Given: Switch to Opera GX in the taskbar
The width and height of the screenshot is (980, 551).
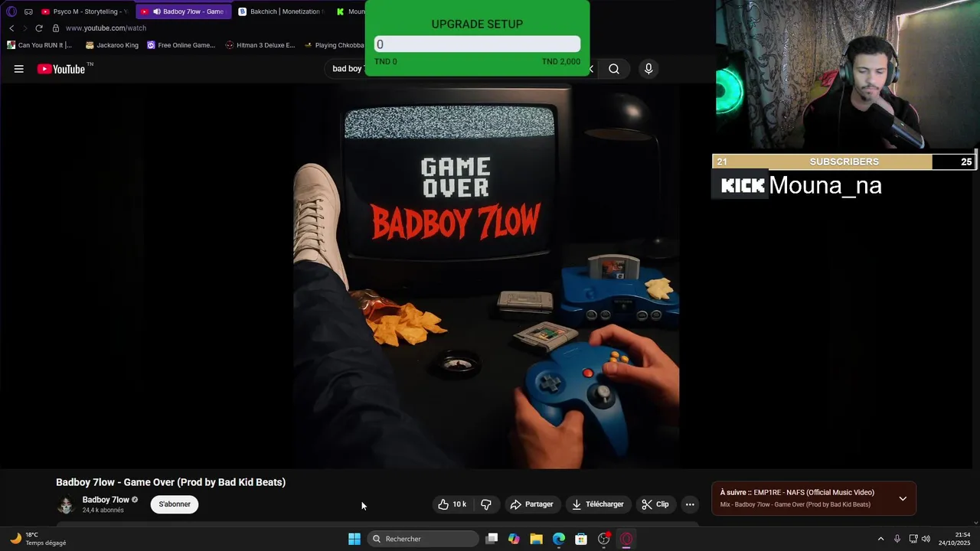Looking at the screenshot, I should [x=626, y=539].
